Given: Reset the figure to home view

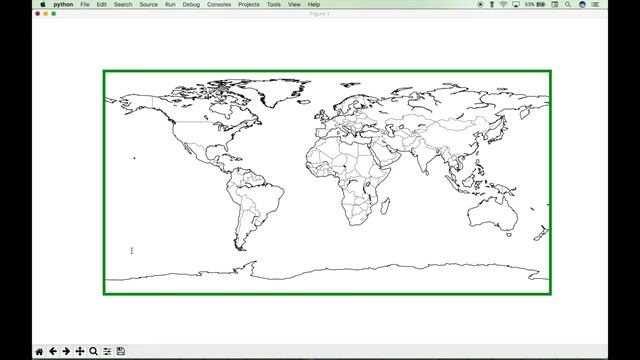Looking at the screenshot, I should click(x=39, y=351).
